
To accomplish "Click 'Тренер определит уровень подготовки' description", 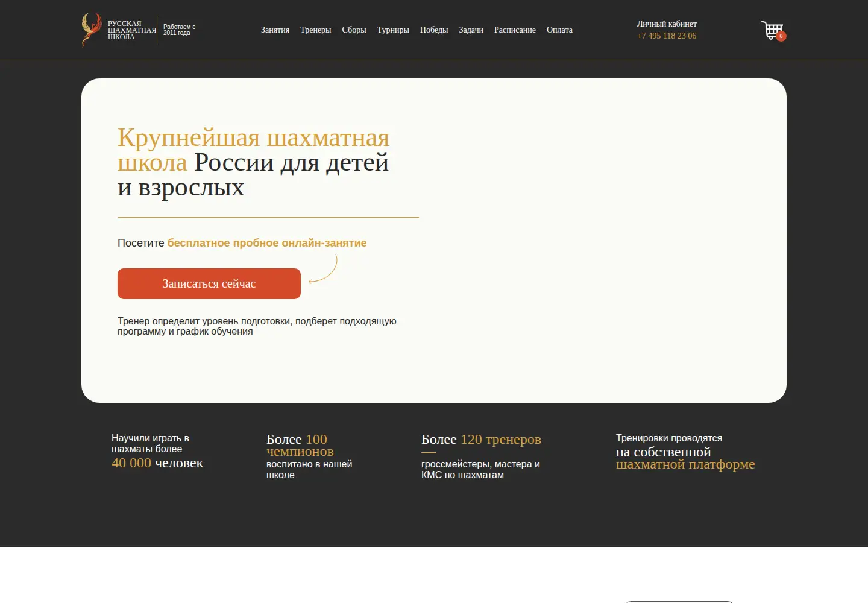I will 257,326.
